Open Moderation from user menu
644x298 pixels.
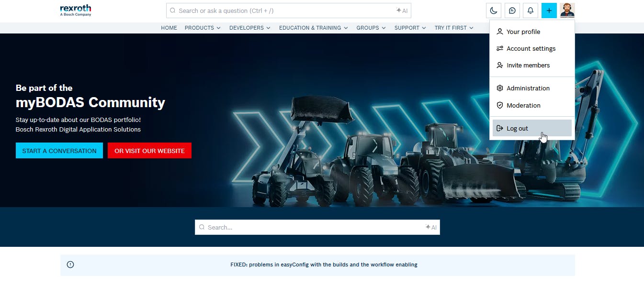coord(532,105)
